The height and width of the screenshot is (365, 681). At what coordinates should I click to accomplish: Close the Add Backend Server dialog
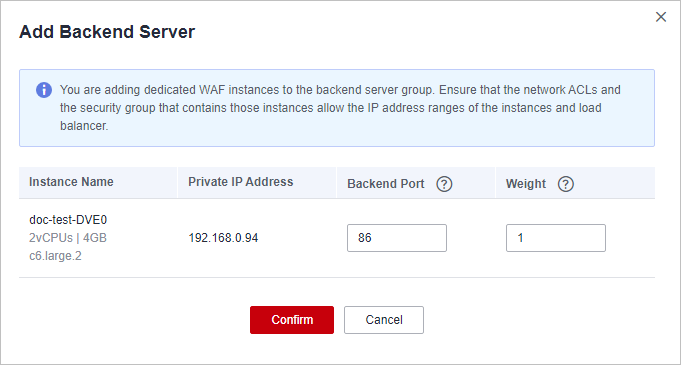point(661,17)
